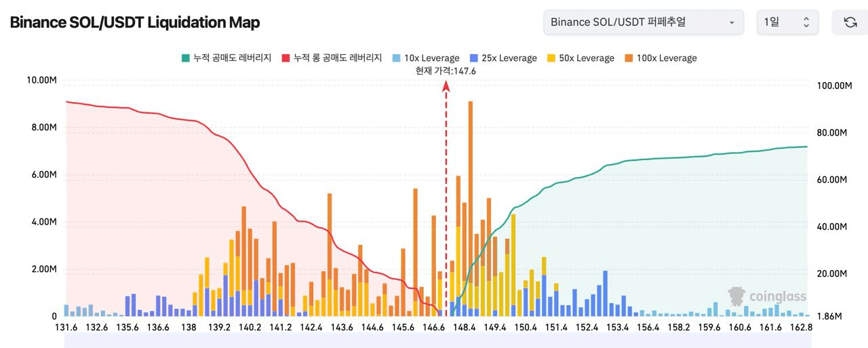Click the 146.6 x-axis price label
Image resolution: width=868 pixels, height=348 pixels.
pos(434,327)
